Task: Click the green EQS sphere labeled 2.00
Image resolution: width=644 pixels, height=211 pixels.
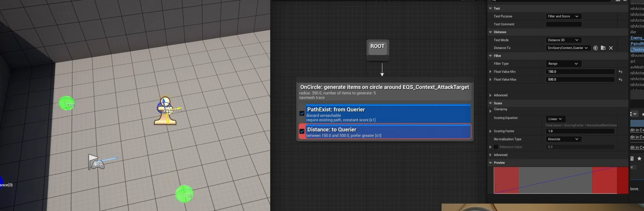Action: [67, 103]
